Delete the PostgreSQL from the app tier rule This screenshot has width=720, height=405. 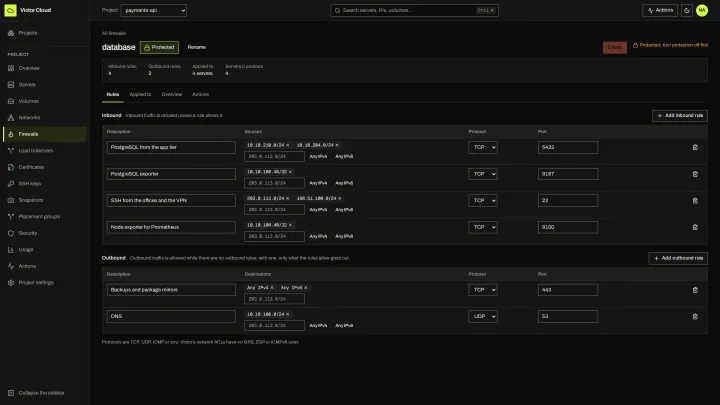695,147
